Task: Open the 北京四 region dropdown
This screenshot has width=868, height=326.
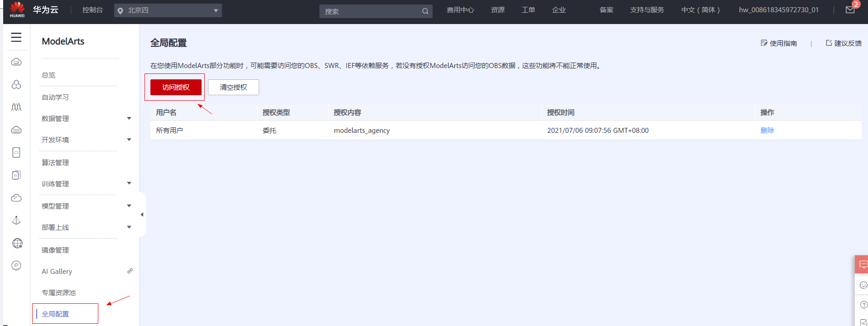Action: (x=168, y=10)
